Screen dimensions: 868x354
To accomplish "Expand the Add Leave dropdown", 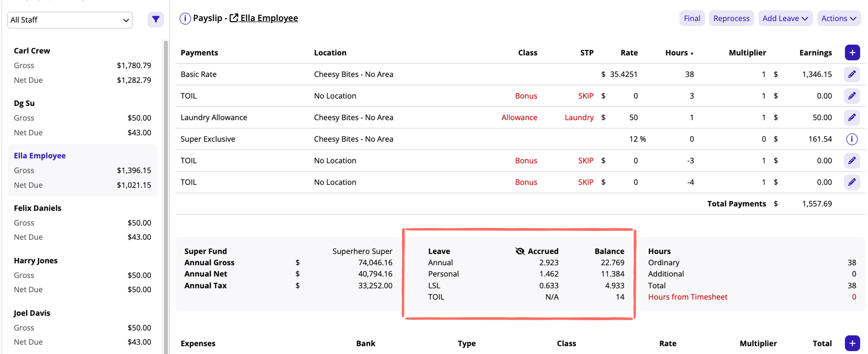I will (785, 18).
